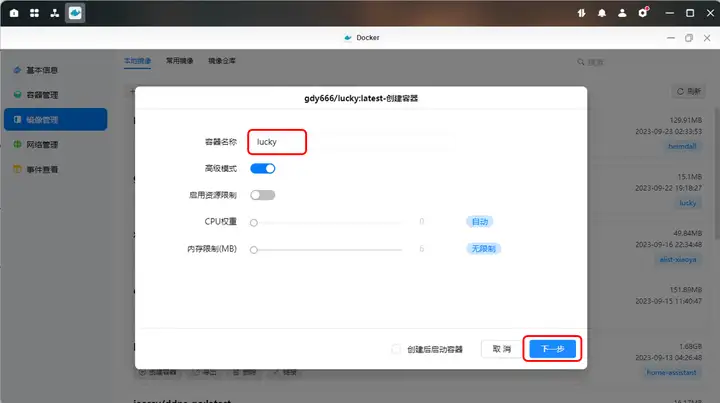Image resolution: width=720 pixels, height=403 pixels.
Task: Open 网络管理 in the sidebar
Action: coord(56,144)
